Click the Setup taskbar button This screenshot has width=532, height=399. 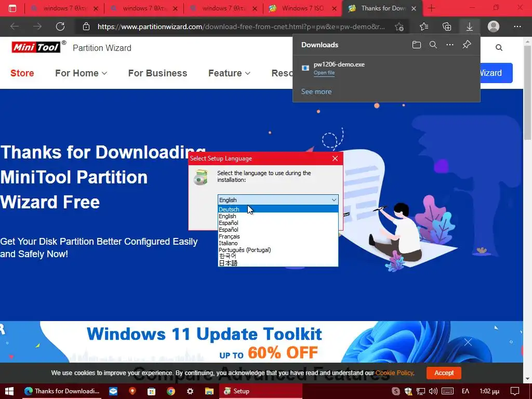[x=261, y=391]
